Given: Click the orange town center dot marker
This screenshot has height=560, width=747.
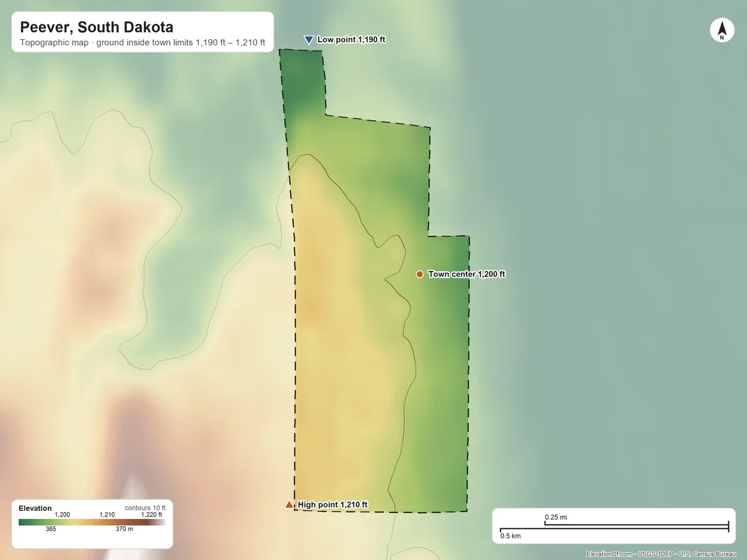Looking at the screenshot, I should coord(420,274).
